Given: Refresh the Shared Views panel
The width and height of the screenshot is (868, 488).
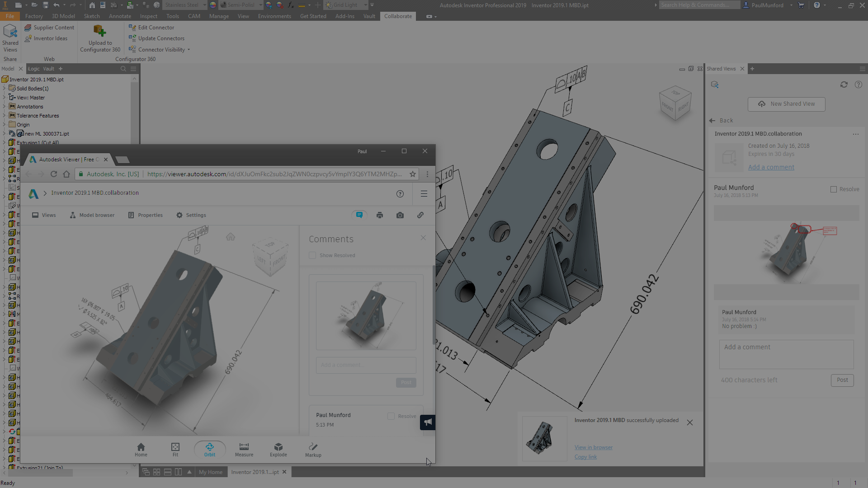Looking at the screenshot, I should (844, 84).
